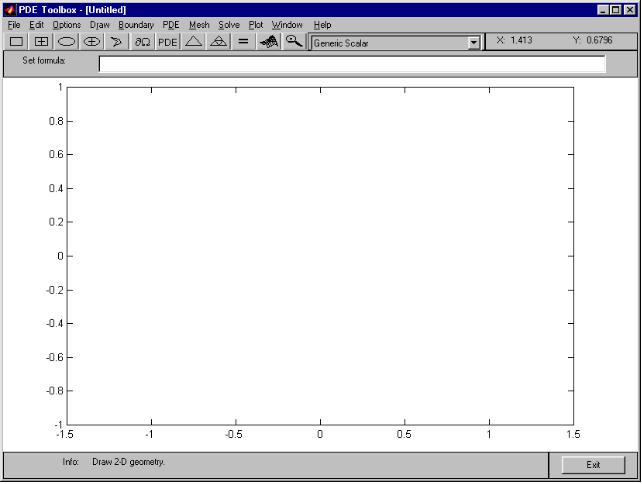Click y-axis tick label 0.8

tap(56, 121)
